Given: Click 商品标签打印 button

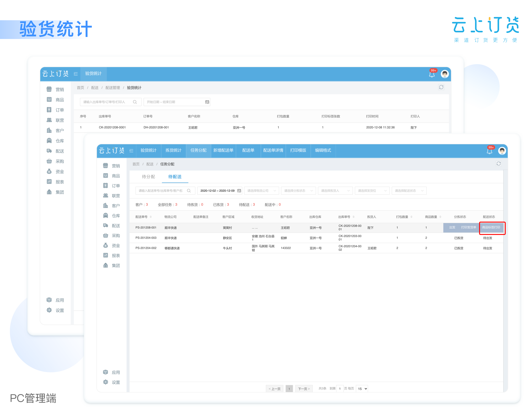Looking at the screenshot, I should (x=491, y=228).
